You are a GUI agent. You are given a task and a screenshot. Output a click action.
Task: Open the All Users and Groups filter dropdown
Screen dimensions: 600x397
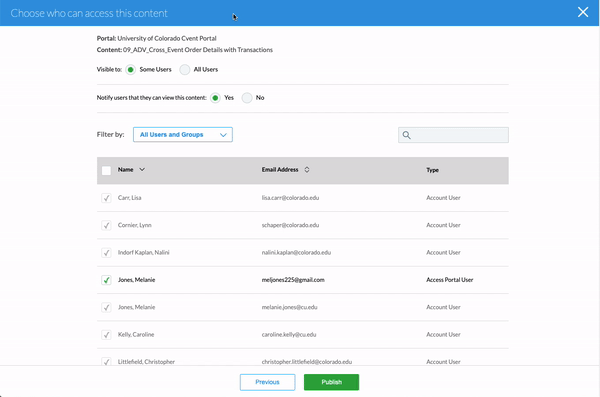[183, 134]
